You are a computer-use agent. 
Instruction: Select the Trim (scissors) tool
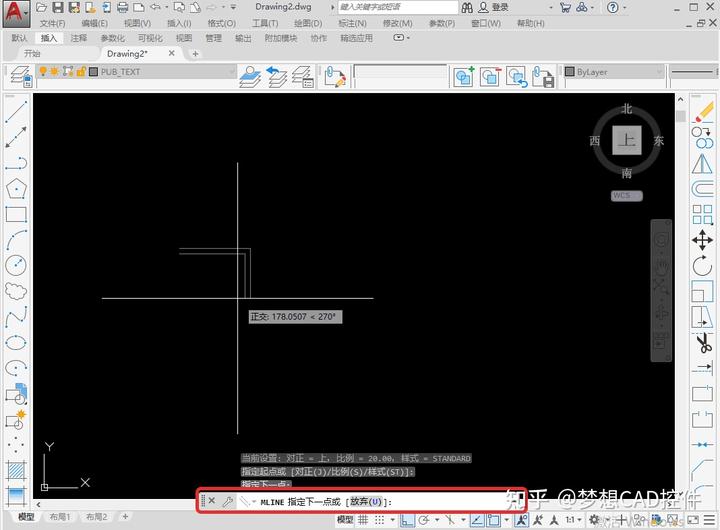(x=702, y=343)
